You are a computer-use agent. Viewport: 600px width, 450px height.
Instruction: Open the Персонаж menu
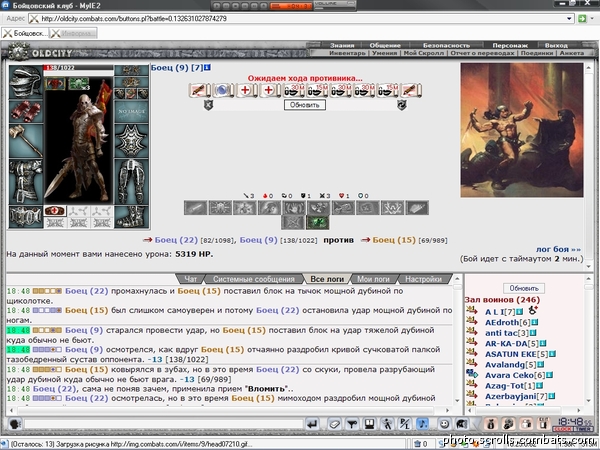pyautogui.click(x=510, y=45)
